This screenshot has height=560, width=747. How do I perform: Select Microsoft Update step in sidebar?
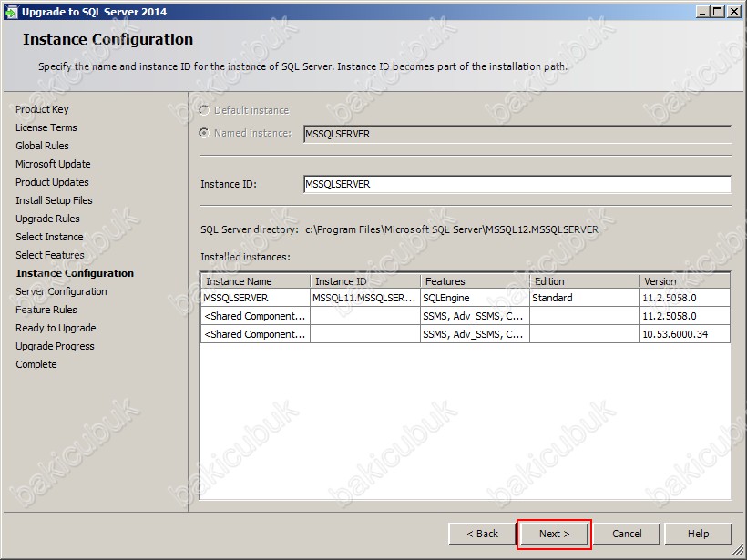(x=53, y=164)
